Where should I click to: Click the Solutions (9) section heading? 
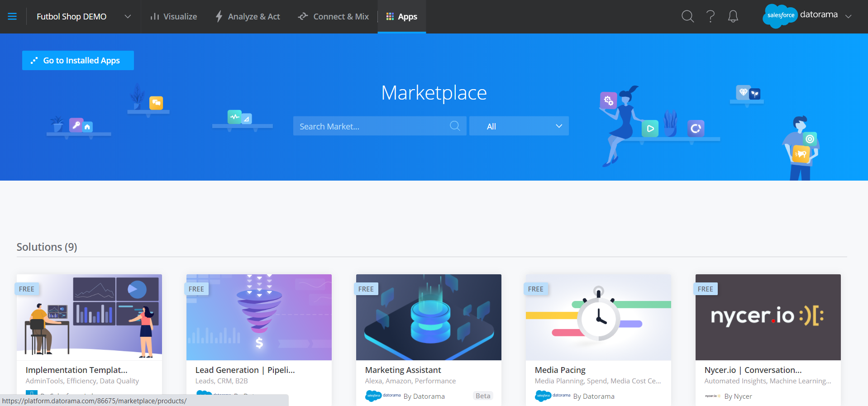47,247
